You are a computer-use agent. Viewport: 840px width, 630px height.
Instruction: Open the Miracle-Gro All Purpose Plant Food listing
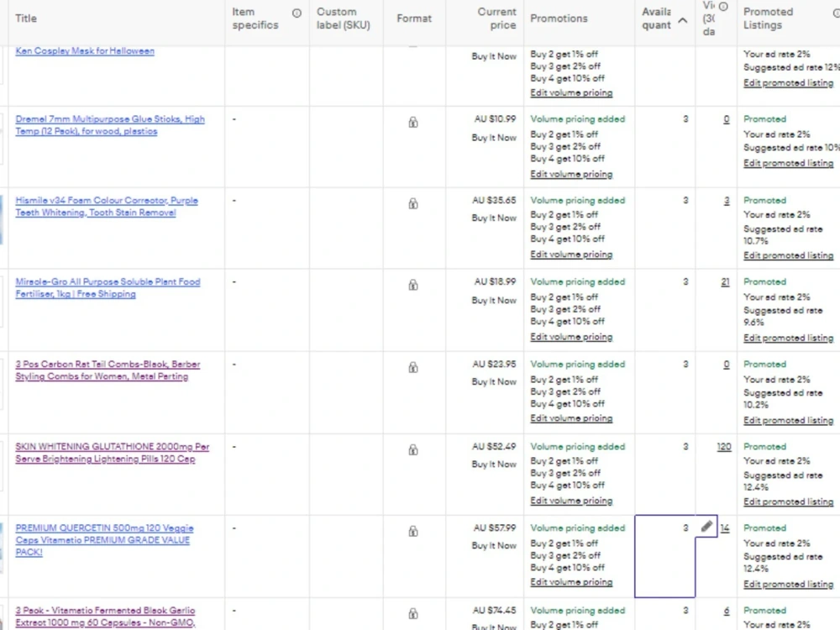point(108,287)
